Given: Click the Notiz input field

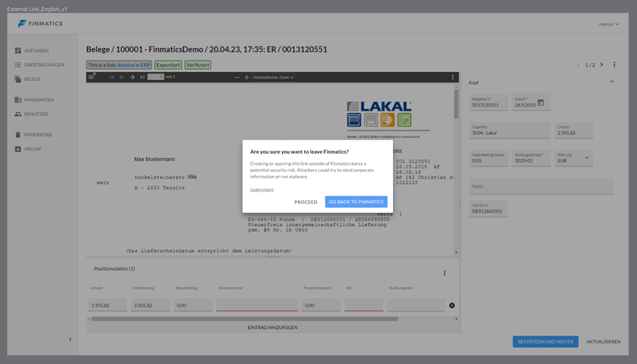Looking at the screenshot, I should coord(541,186).
